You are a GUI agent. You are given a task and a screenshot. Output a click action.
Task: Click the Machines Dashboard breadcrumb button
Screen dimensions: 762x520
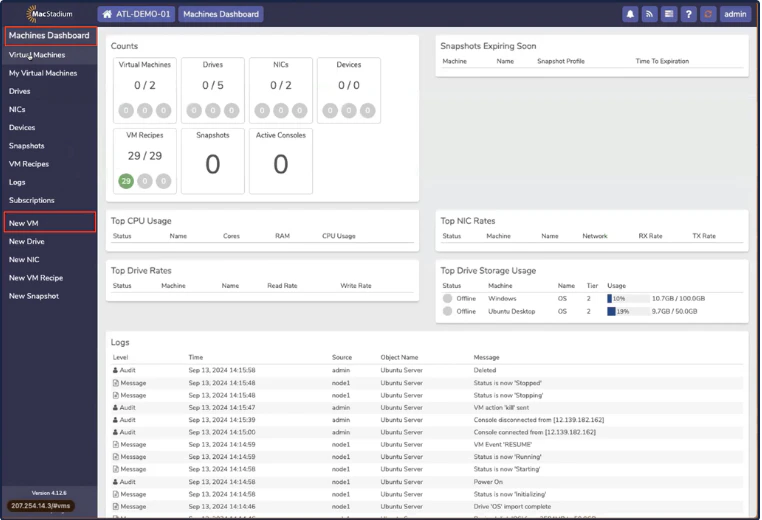coord(221,14)
